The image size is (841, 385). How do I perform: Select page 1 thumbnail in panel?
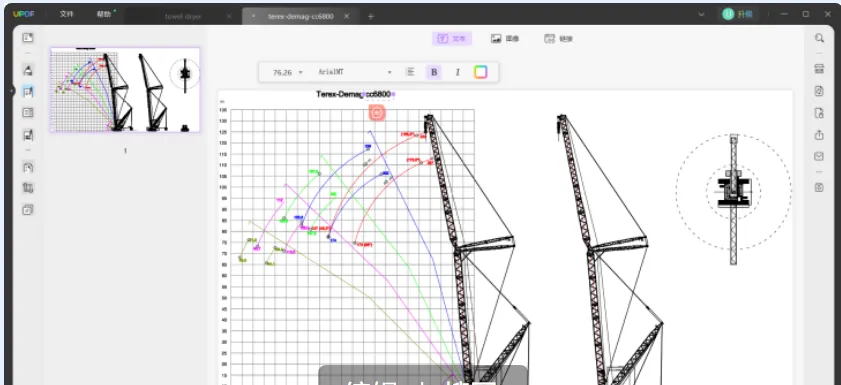tap(125, 90)
